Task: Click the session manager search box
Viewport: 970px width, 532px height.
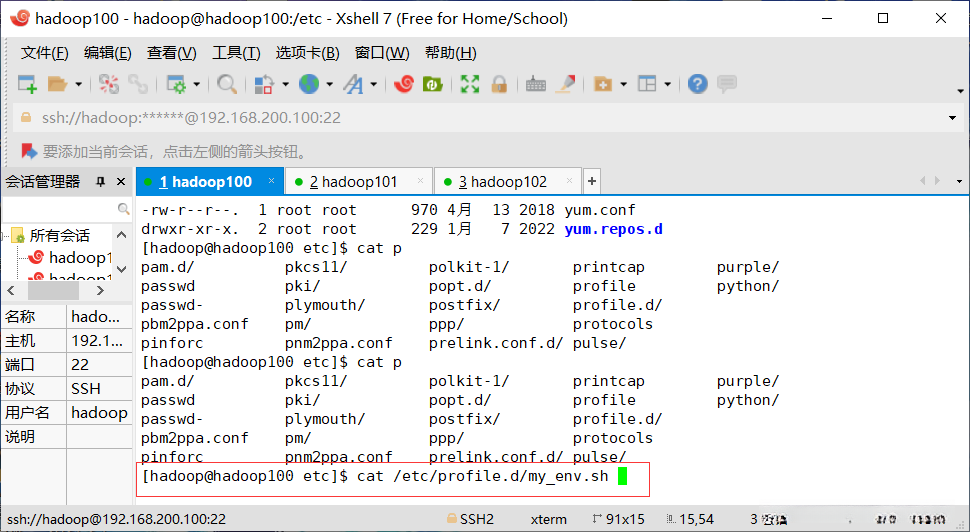Action: tap(60, 208)
